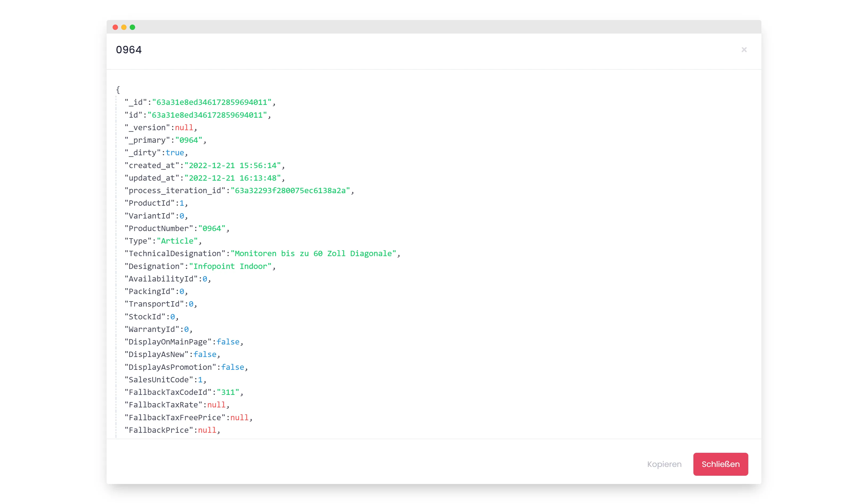Click the "StockId" value 0

point(172,316)
